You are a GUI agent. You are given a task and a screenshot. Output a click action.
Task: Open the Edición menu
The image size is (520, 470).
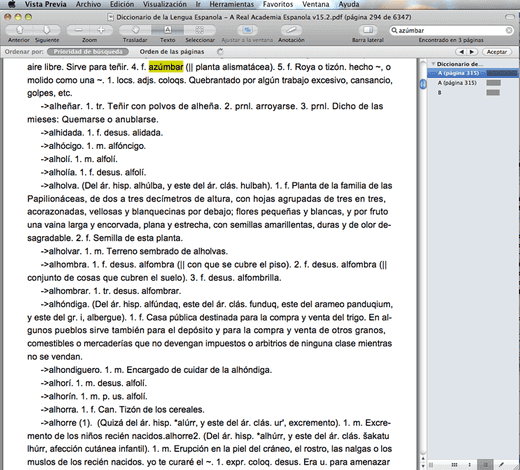coord(122,4)
